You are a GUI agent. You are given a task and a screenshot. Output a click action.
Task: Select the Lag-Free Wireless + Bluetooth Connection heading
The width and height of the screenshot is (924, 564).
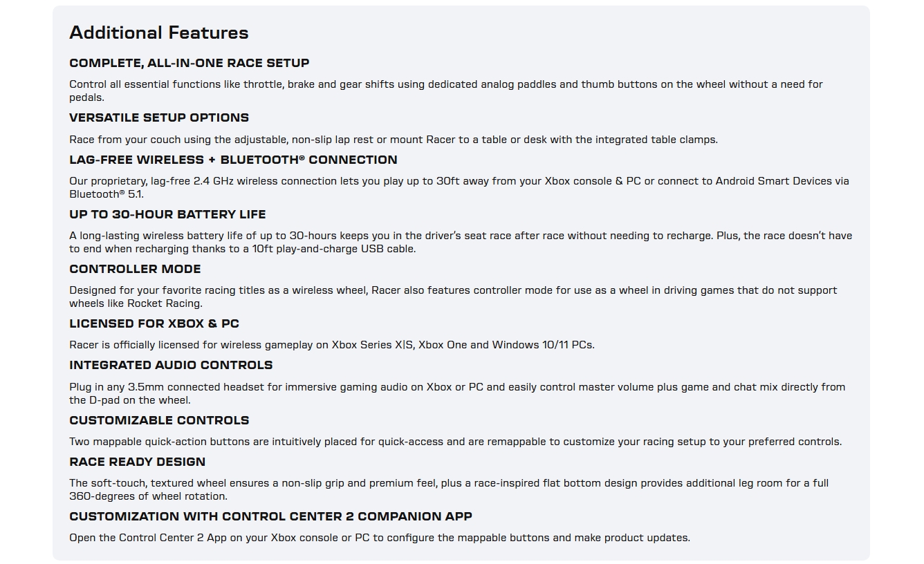[x=233, y=160]
